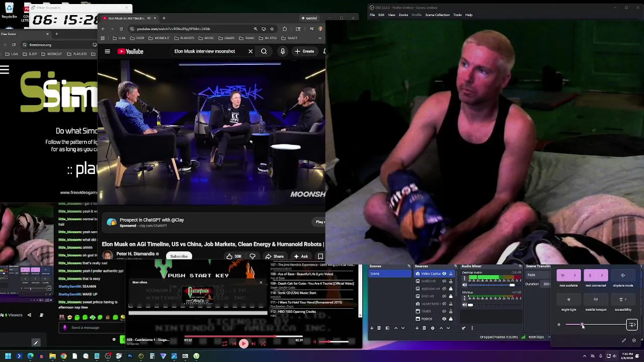Adjust the Windows quick settings volume slider
Viewport: 644px width, 362px height.
tap(595, 325)
